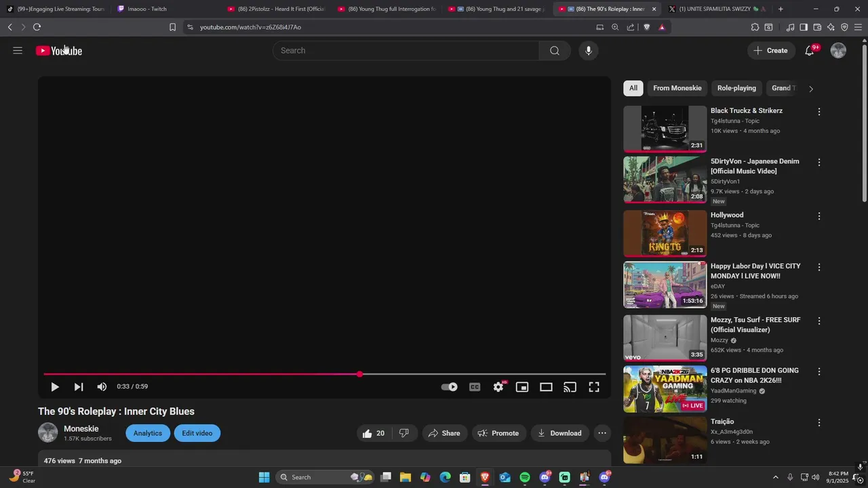868x488 pixels.
Task: Click the Promote button
Action: pos(499,433)
